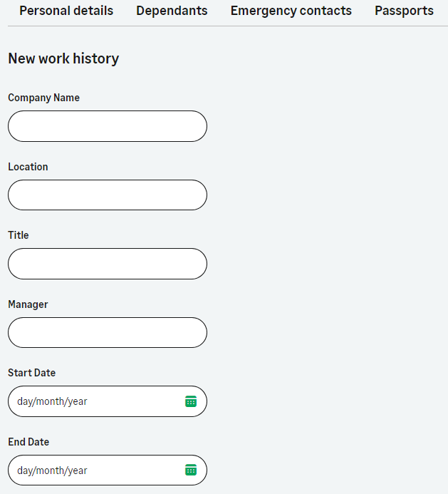Screen dimensions: 448x494
Task: Open the Emergency contacts tab
Action: (291, 11)
